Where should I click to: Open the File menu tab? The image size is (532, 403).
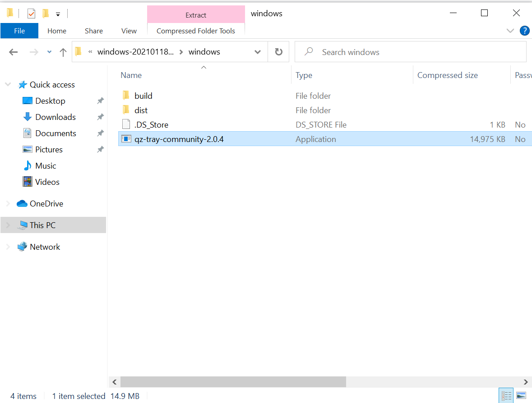click(x=19, y=31)
